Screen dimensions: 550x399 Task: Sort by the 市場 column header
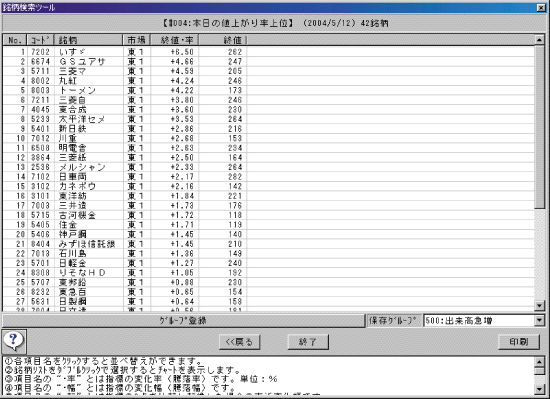pos(136,40)
